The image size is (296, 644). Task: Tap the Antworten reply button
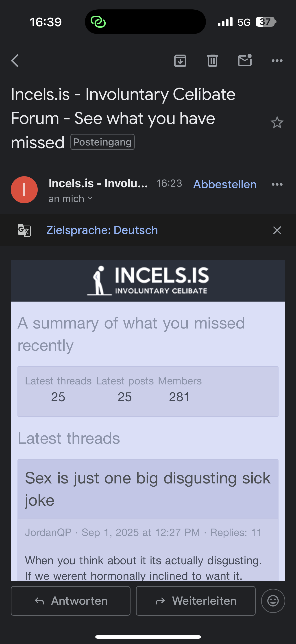(71, 601)
